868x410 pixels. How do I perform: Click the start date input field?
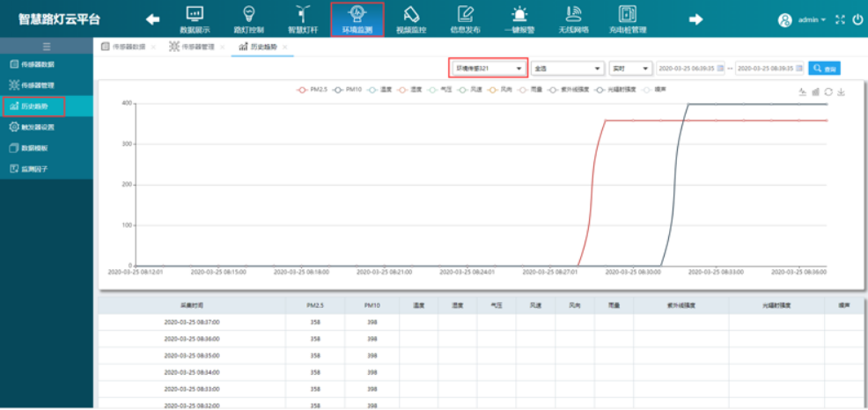pyautogui.click(x=687, y=68)
